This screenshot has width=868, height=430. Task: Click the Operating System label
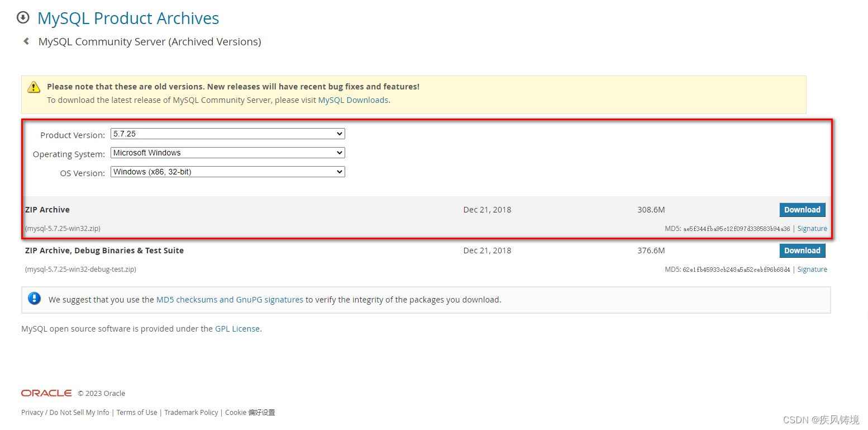(x=69, y=154)
